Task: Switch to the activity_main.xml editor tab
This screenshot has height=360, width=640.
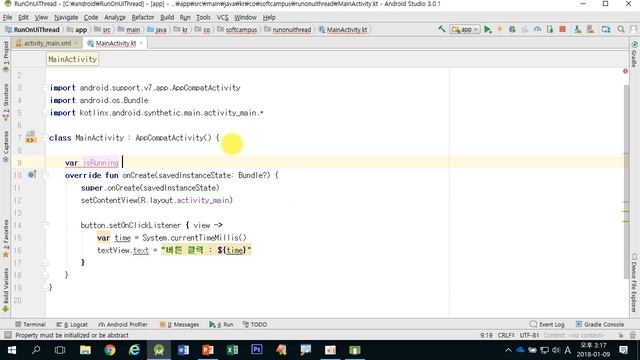Action: (47, 43)
